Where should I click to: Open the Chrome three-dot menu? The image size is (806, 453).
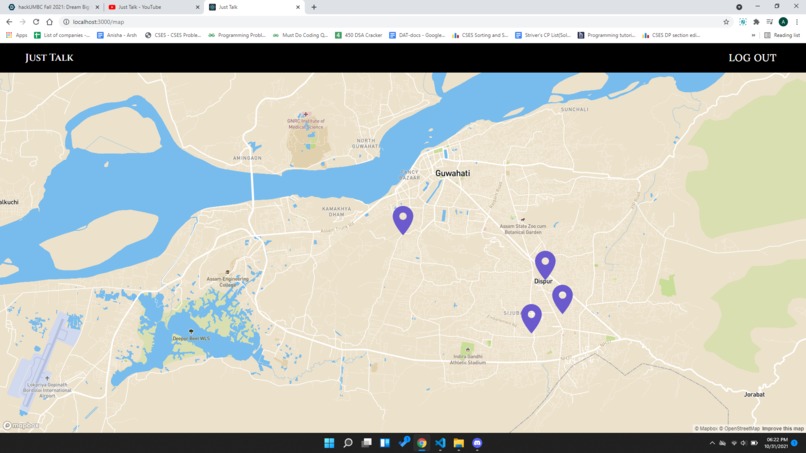pos(797,22)
